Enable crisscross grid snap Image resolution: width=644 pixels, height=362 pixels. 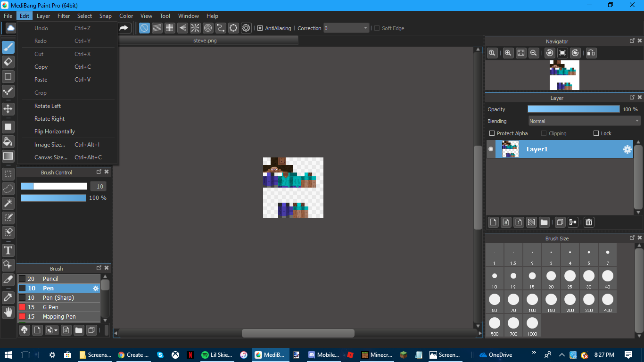(170, 28)
